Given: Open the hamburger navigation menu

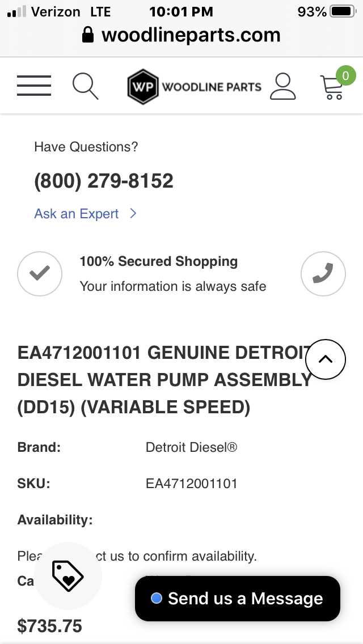Looking at the screenshot, I should click(34, 86).
